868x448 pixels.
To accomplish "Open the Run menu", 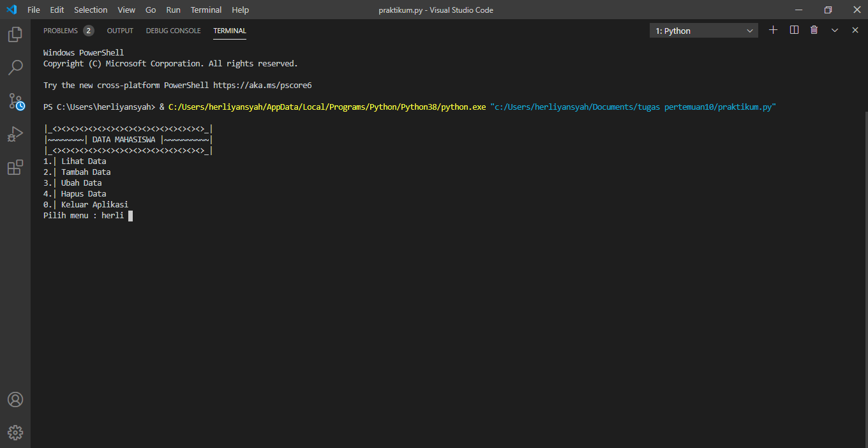I will click(173, 10).
